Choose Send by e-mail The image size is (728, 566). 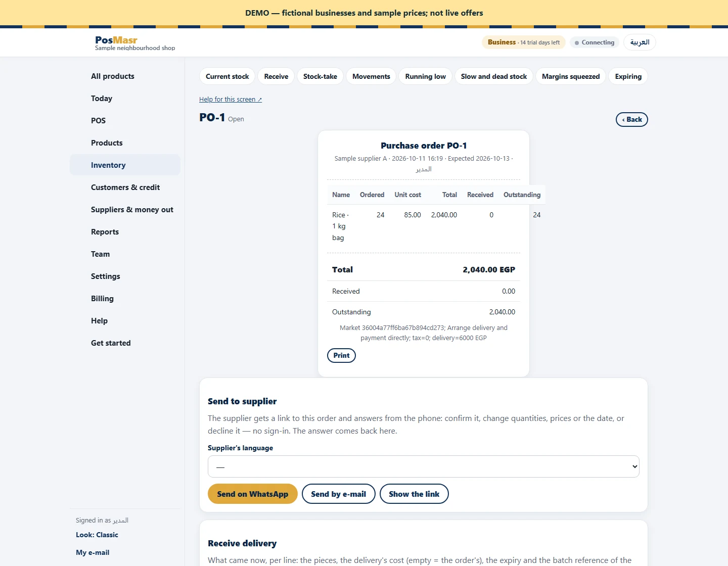(339, 494)
